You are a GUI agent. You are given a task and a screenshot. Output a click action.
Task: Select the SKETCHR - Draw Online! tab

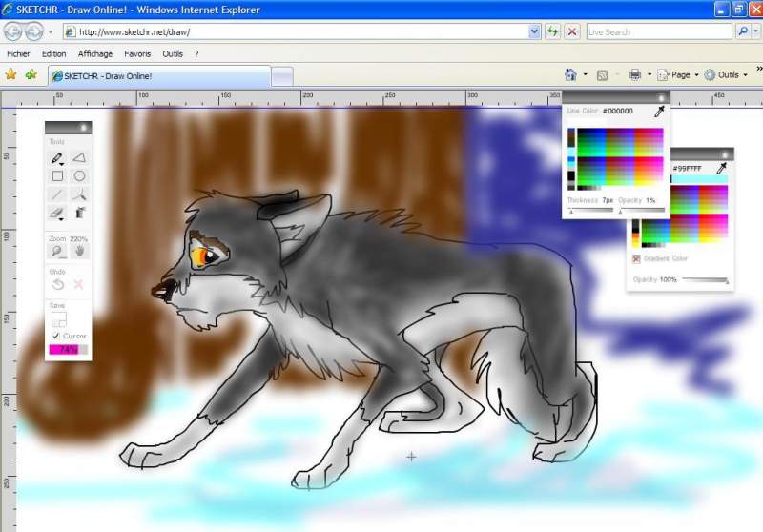(x=159, y=76)
